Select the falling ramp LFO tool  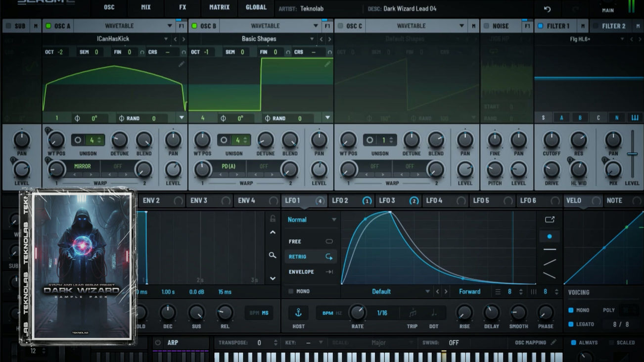tap(550, 275)
